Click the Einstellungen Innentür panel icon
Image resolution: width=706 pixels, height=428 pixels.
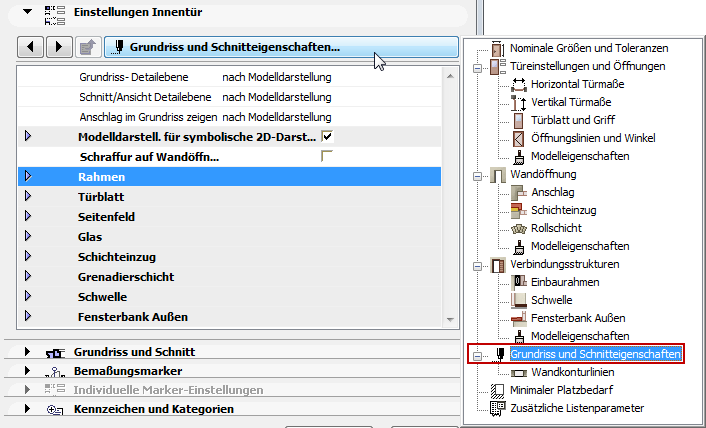tap(55, 15)
